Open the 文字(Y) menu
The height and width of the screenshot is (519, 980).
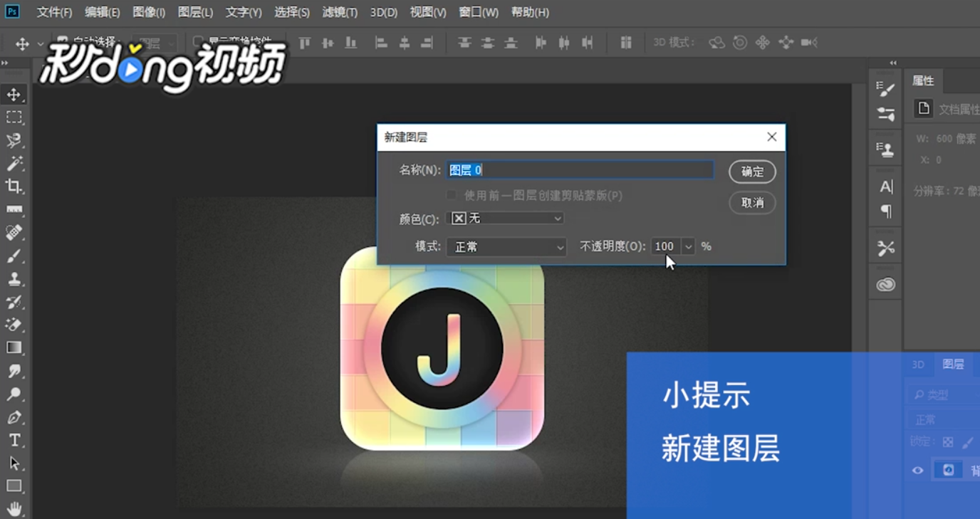coord(244,12)
